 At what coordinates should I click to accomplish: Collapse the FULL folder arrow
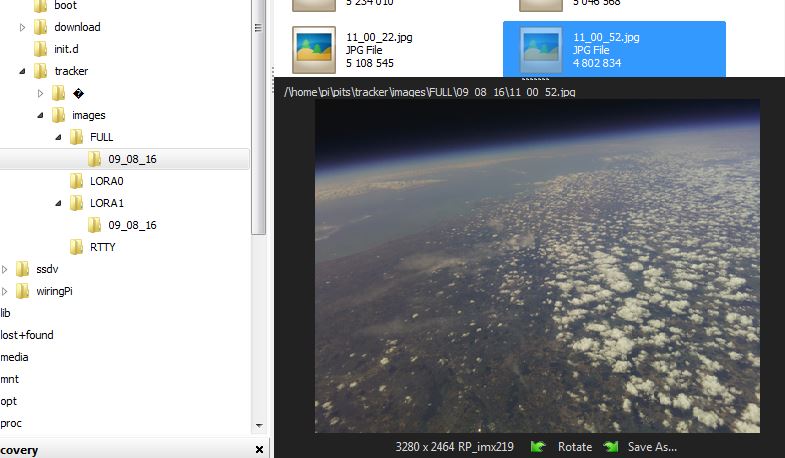point(58,137)
